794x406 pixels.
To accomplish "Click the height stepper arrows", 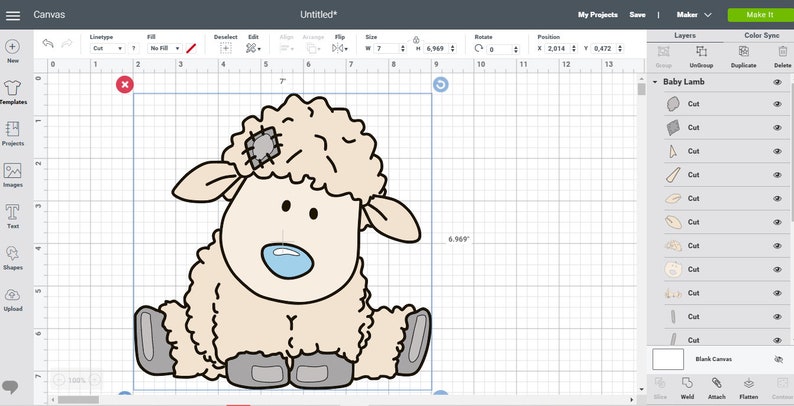I will coord(452,49).
